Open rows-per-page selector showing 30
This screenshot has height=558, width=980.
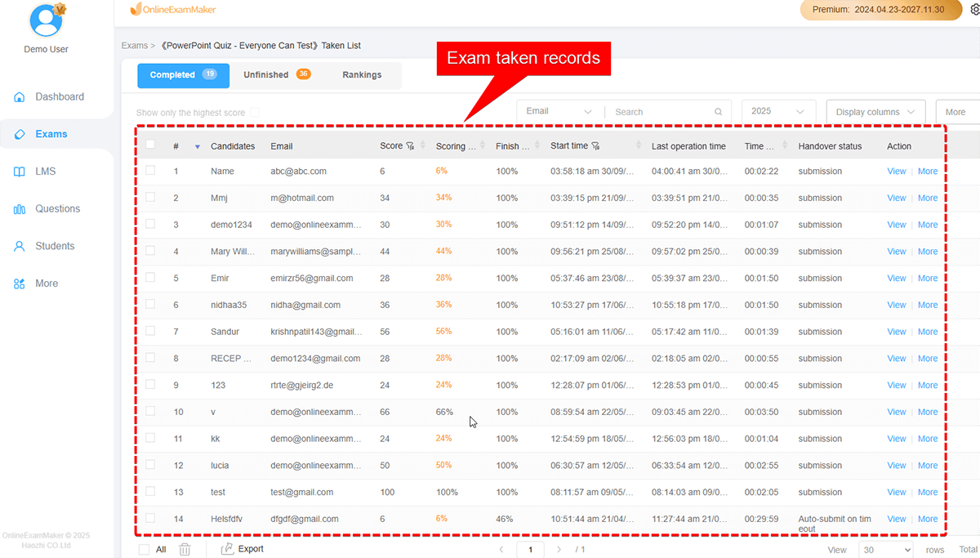(x=885, y=550)
